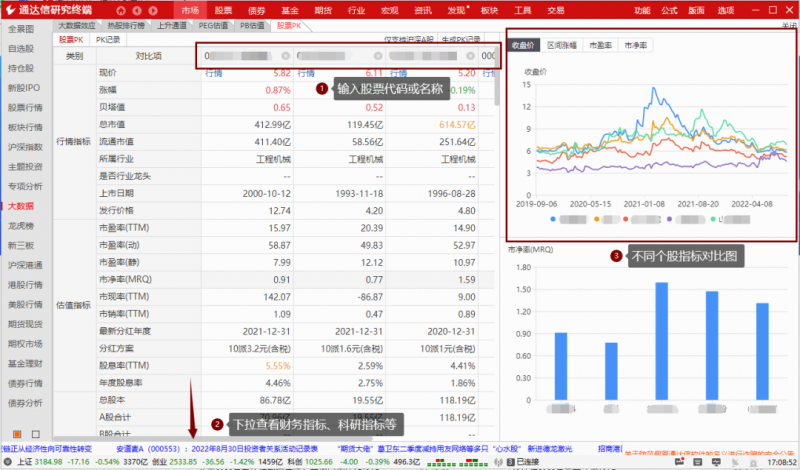The width and height of the screenshot is (800, 470).
Task: Open 龙虎榜 in the left sidebar
Action: [21, 226]
